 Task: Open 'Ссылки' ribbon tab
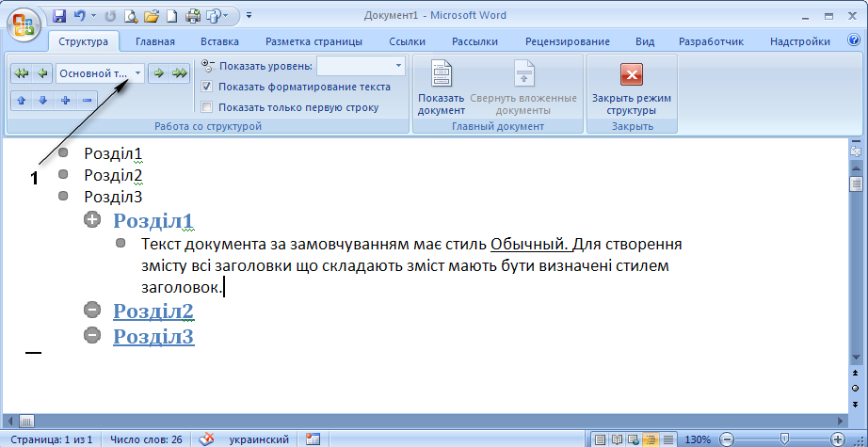[x=408, y=41]
